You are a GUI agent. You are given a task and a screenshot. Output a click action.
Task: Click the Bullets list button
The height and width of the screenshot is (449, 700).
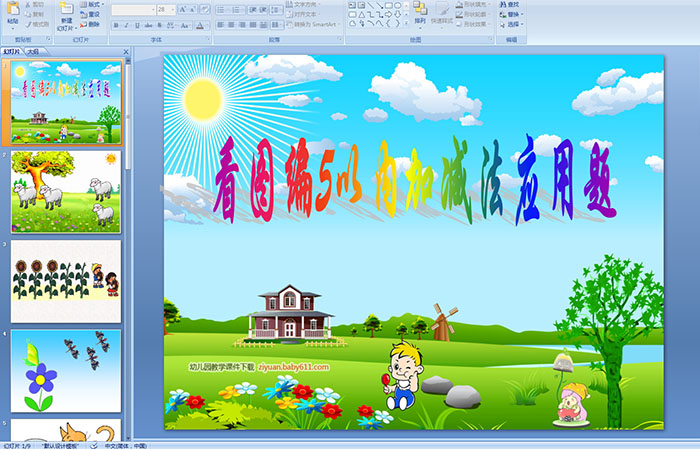click(x=222, y=10)
